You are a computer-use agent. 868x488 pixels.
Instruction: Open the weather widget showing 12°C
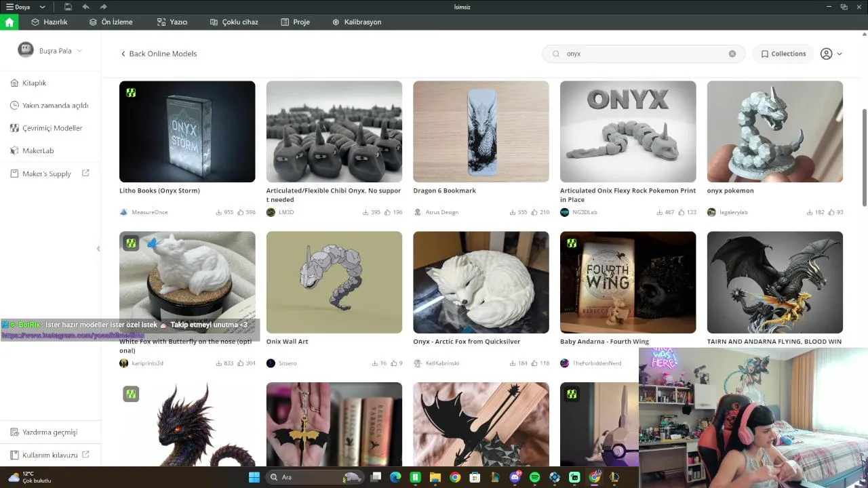pos(30,477)
